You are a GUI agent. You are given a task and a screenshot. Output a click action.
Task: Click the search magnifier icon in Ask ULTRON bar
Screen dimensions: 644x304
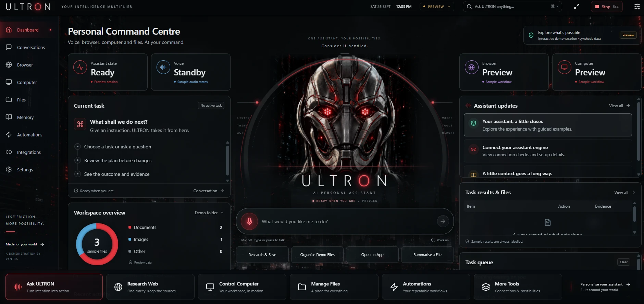pyautogui.click(x=469, y=7)
